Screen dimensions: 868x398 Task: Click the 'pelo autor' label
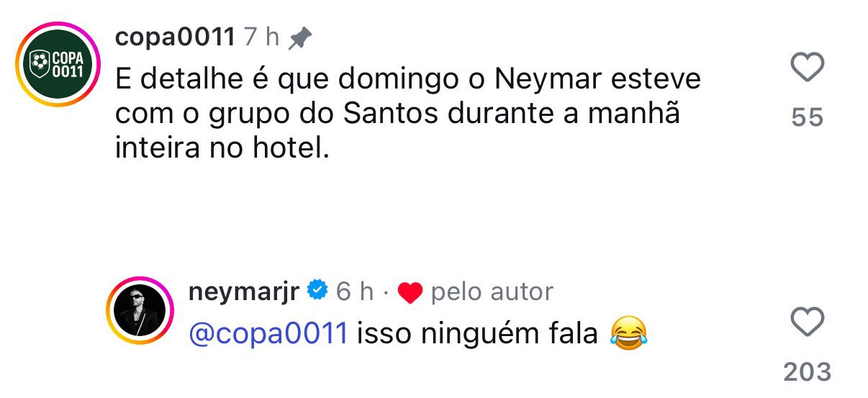(492, 291)
